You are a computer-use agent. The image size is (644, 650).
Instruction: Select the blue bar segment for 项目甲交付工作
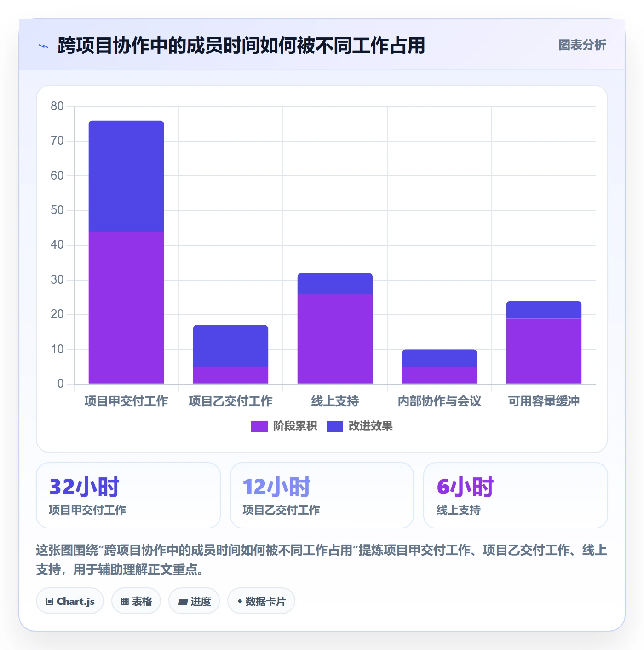[126, 176]
